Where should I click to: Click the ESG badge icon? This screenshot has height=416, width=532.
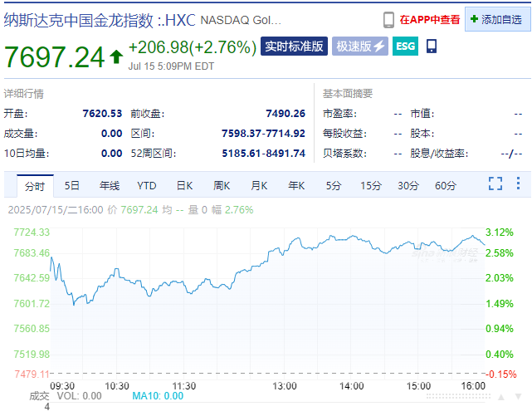click(405, 46)
